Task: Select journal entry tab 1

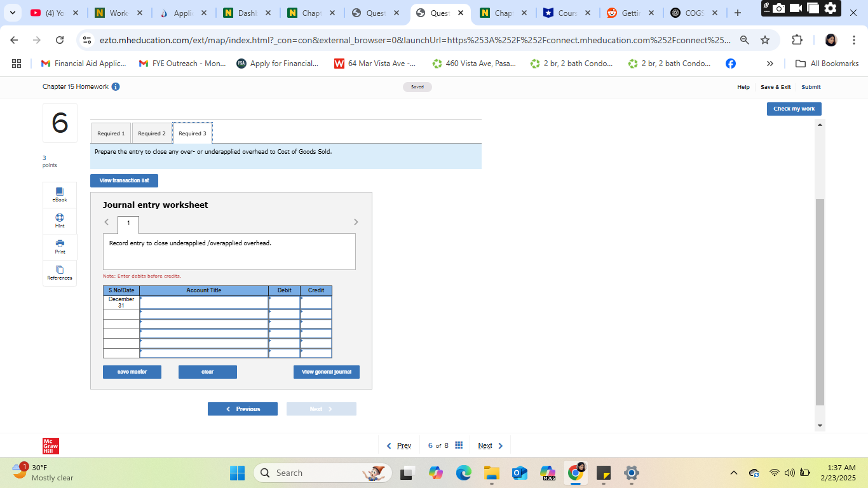Action: pos(128,224)
